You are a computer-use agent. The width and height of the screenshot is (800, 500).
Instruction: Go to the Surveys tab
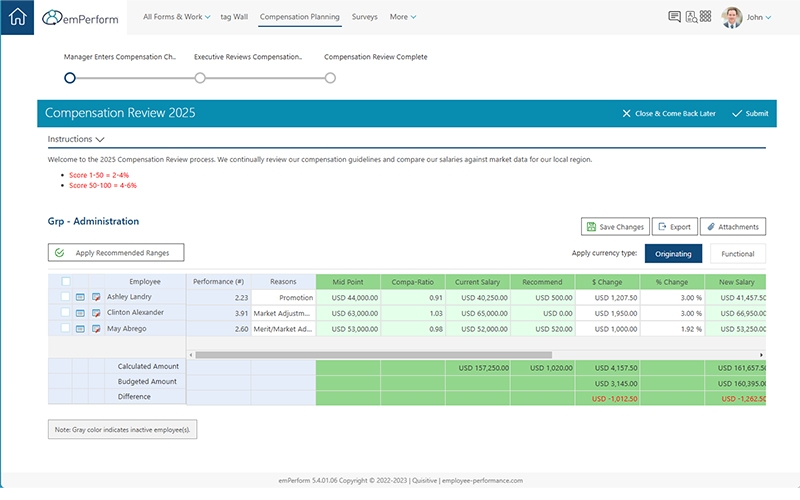tap(365, 17)
